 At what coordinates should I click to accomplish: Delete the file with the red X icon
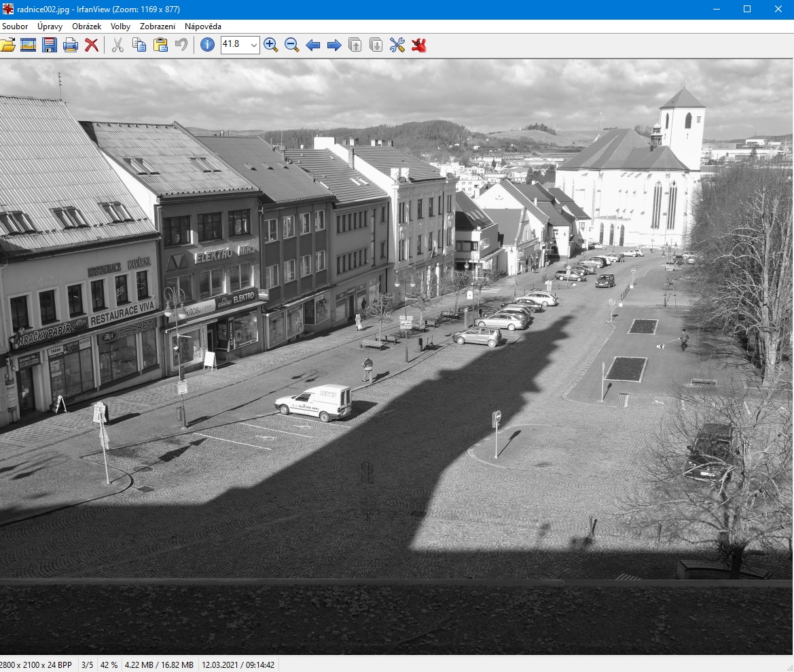pyautogui.click(x=92, y=46)
